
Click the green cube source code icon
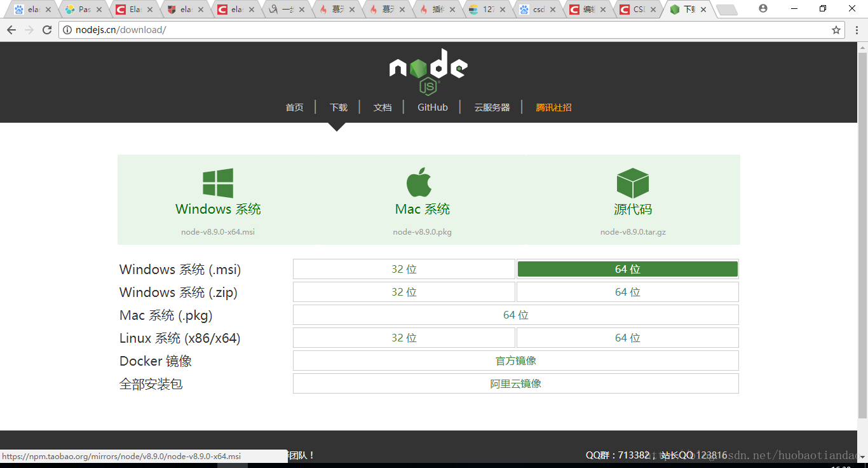pos(632,183)
